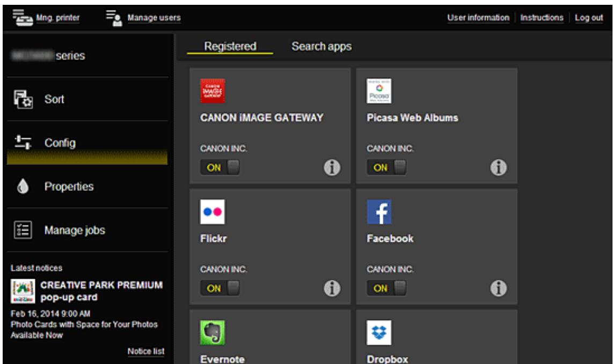Click the Latest notices heading
Image resolution: width=613 pixels, height=364 pixels.
click(37, 268)
